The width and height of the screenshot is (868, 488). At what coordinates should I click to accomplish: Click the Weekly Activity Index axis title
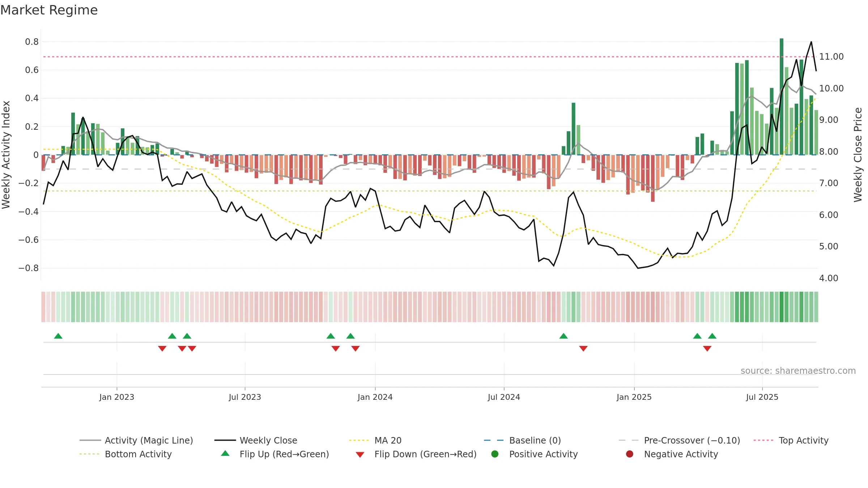6,155
